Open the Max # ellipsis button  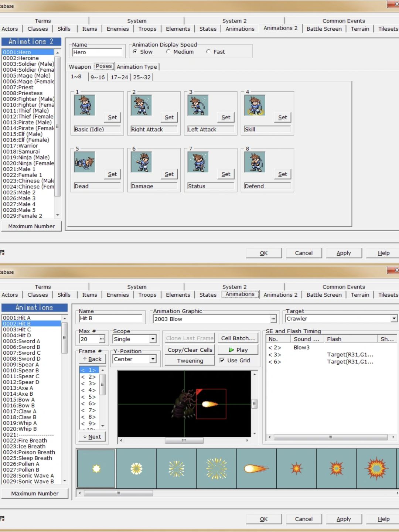pos(102,339)
